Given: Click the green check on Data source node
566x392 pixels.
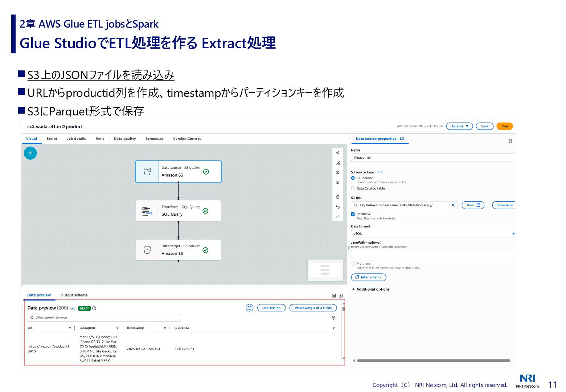Looking at the screenshot, I should pos(206,172).
